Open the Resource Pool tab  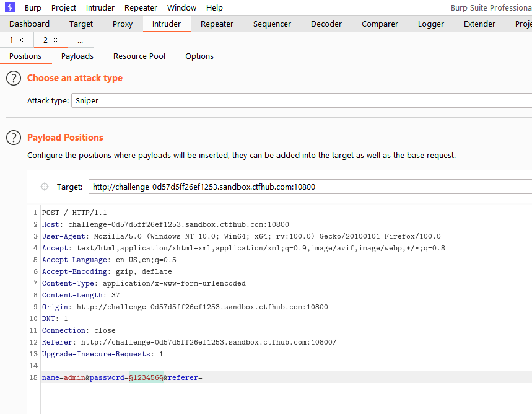coord(139,56)
